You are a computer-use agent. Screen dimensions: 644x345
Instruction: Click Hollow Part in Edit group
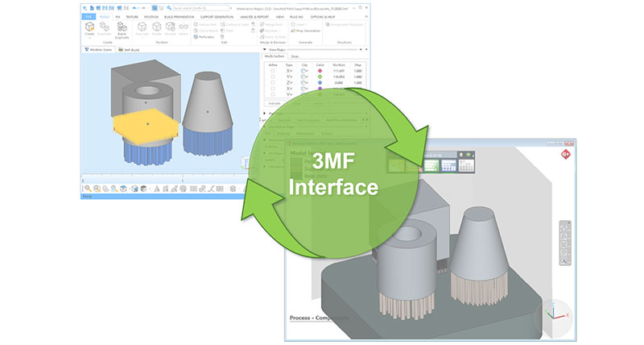coord(205,25)
